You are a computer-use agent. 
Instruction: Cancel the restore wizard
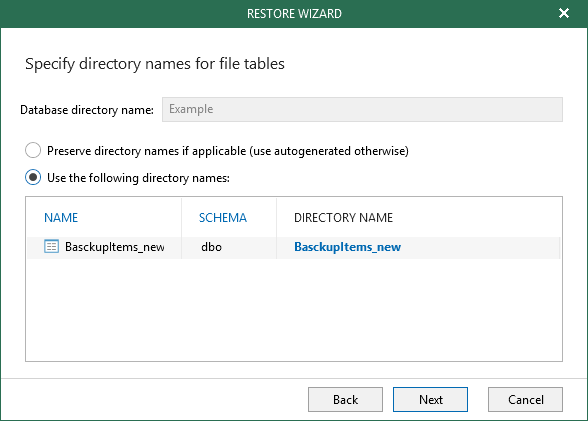[525, 400]
